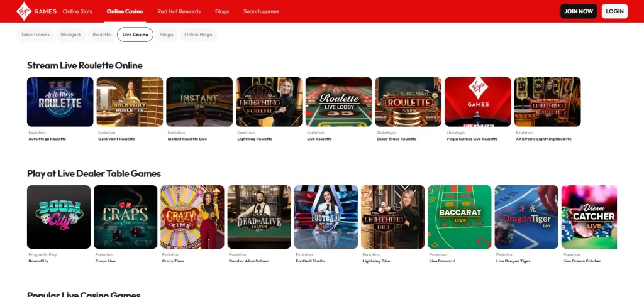Select the Live Casino filter chip
644x297 pixels.
[x=135, y=35]
